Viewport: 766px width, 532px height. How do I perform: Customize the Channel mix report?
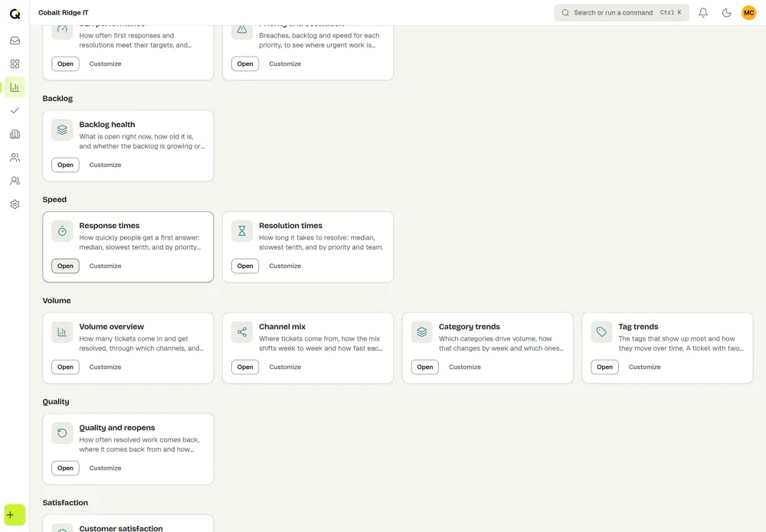tap(285, 367)
